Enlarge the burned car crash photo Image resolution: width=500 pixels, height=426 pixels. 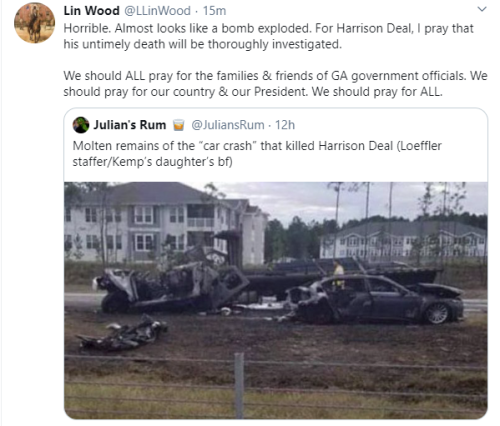pos(276,300)
